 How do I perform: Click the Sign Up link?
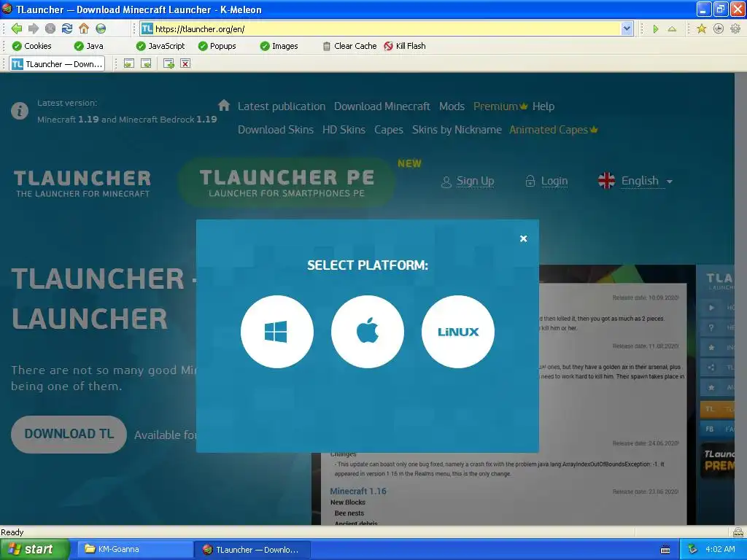[468, 181]
